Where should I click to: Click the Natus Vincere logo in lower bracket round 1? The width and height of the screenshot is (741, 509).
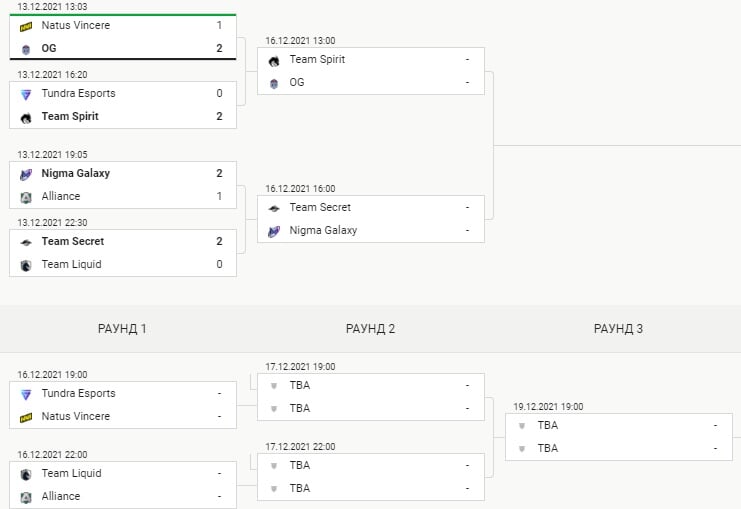tap(26, 417)
